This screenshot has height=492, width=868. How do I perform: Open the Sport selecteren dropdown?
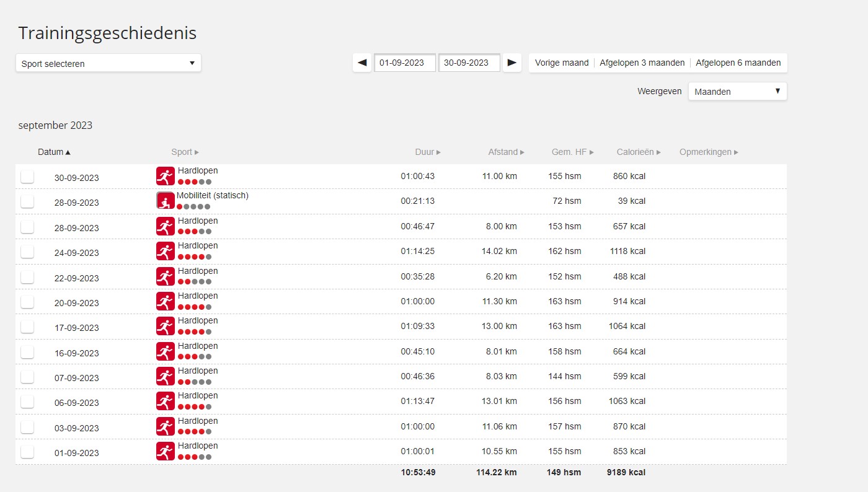108,63
